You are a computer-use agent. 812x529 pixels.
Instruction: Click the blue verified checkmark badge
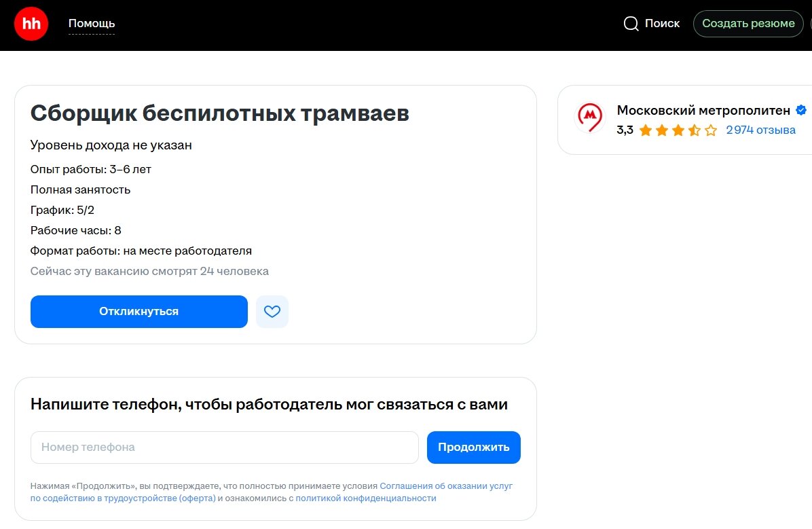(x=801, y=111)
